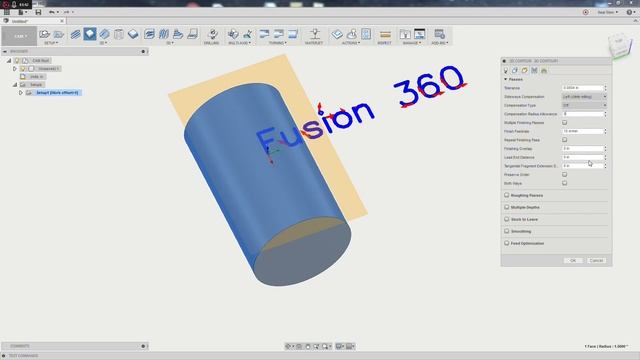
Task: Click the Tolerance input field
Action: pos(582,88)
